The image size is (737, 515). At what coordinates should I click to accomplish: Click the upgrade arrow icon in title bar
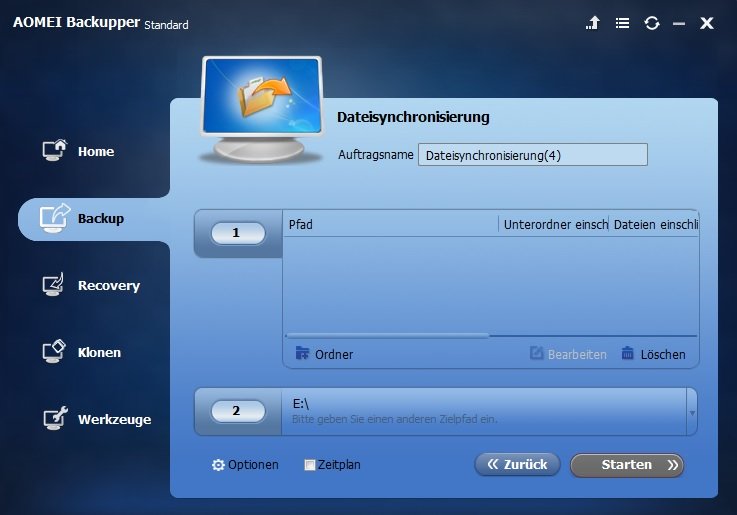click(x=593, y=23)
